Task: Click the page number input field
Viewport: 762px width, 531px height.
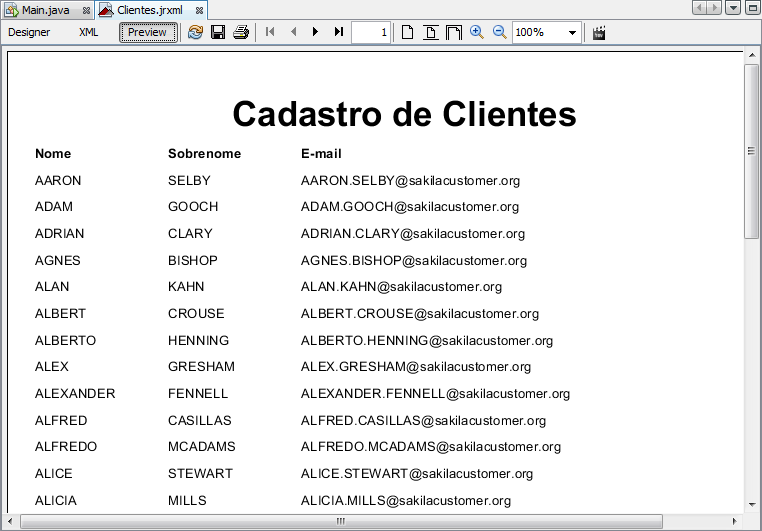Action: [x=371, y=32]
